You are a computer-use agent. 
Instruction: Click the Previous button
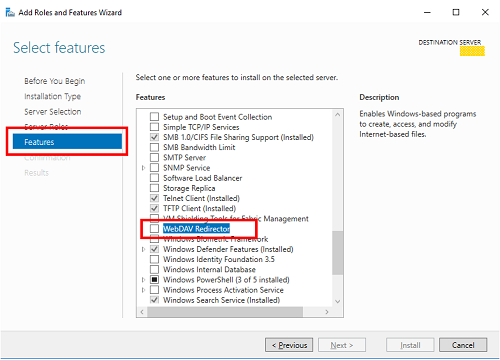pyautogui.click(x=289, y=345)
